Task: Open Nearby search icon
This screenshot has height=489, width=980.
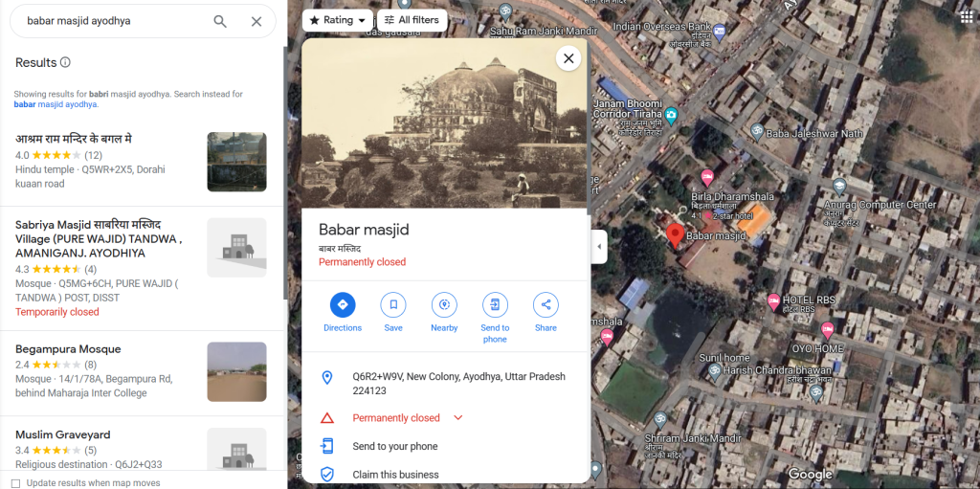Action: (x=444, y=305)
